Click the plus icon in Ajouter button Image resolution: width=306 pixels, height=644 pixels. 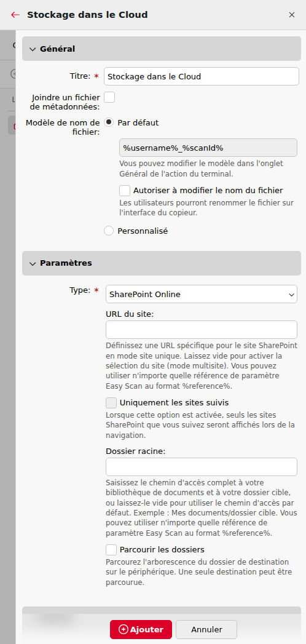point(123,629)
